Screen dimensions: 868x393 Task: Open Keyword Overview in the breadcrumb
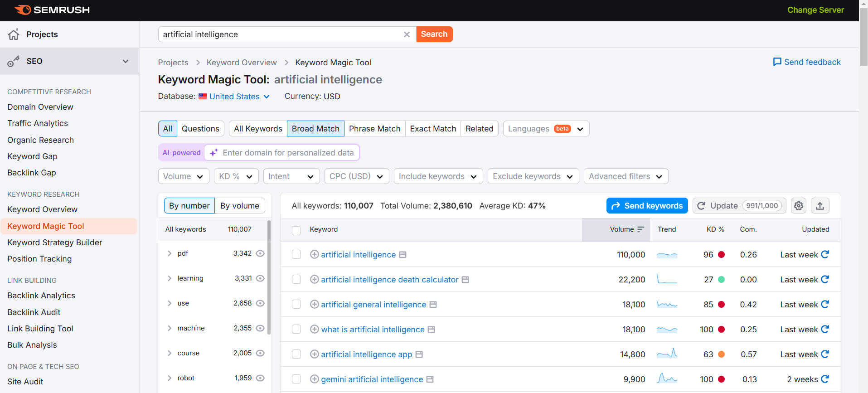[x=242, y=63]
